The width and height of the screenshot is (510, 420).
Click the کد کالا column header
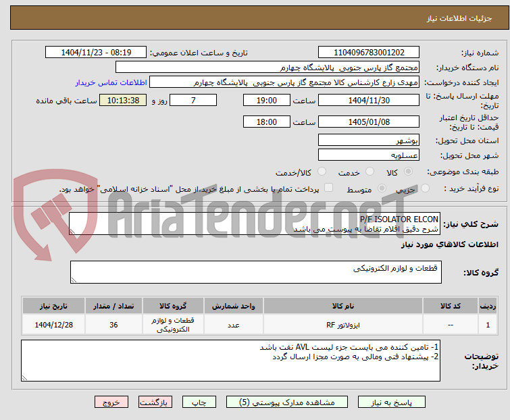click(451, 306)
